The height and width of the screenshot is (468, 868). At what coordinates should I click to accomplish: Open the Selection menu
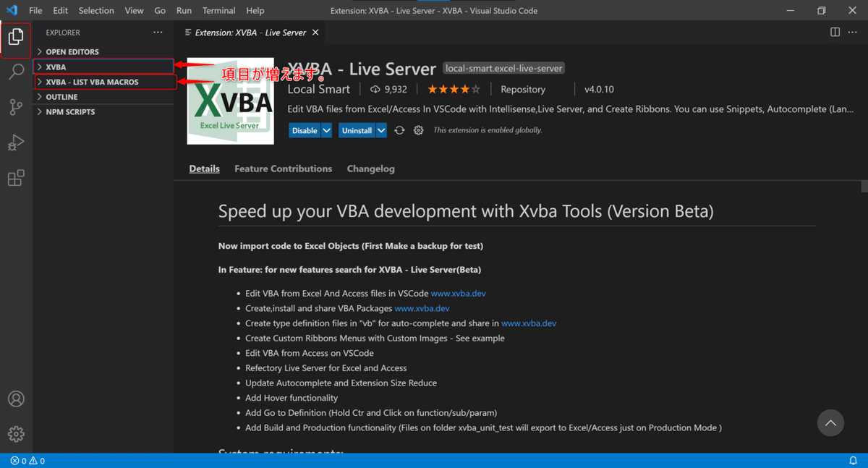pyautogui.click(x=96, y=11)
